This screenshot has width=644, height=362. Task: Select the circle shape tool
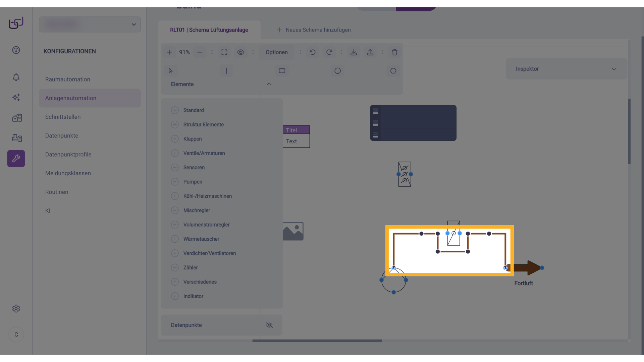(337, 71)
